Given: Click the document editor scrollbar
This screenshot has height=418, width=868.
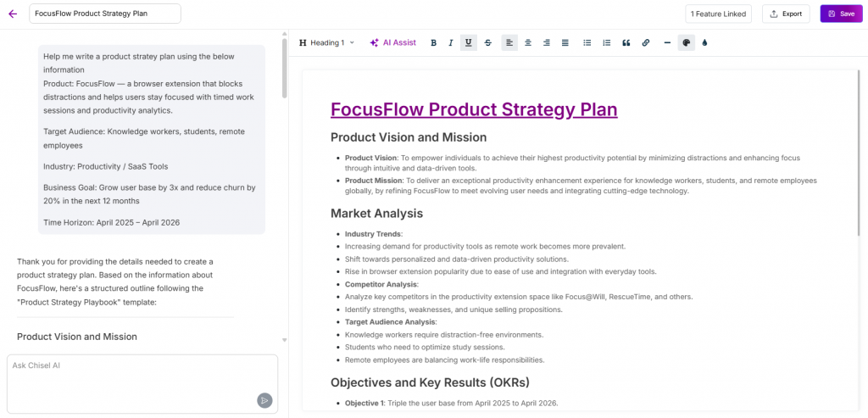Looking at the screenshot, I should (x=859, y=153).
